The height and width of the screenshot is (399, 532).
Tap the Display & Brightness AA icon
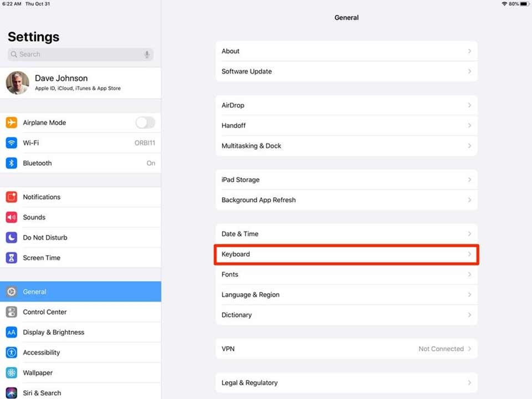pos(12,332)
